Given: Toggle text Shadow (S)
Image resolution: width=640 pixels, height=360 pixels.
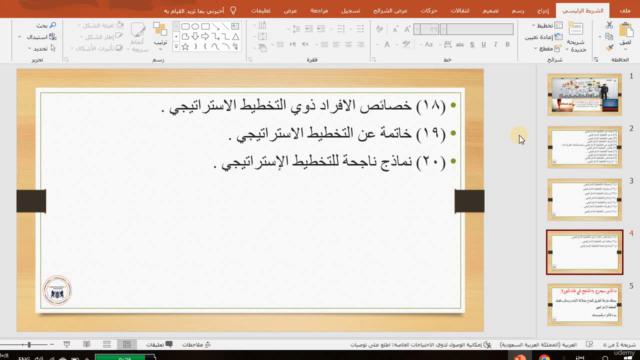Looking at the screenshot, I should [x=472, y=44].
